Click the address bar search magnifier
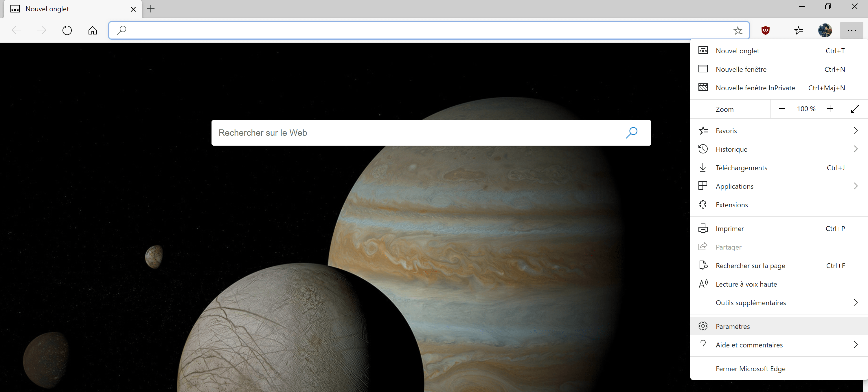This screenshot has width=868, height=392. 121,30
